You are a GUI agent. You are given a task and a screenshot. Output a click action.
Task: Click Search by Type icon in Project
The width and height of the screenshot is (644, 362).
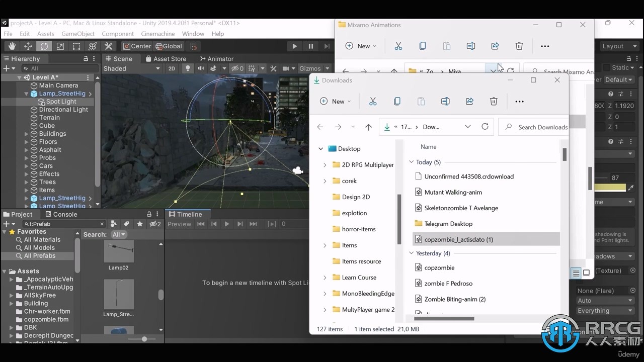[x=113, y=224]
